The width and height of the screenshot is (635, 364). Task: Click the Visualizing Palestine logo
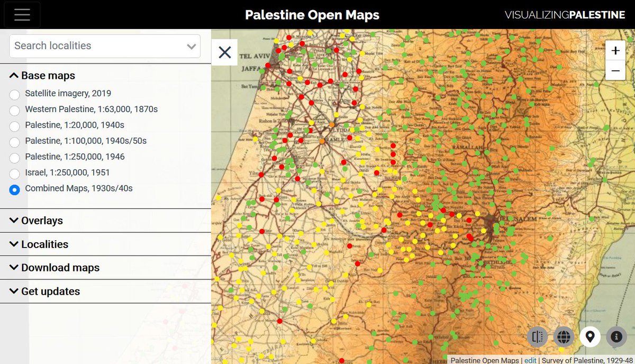point(565,15)
